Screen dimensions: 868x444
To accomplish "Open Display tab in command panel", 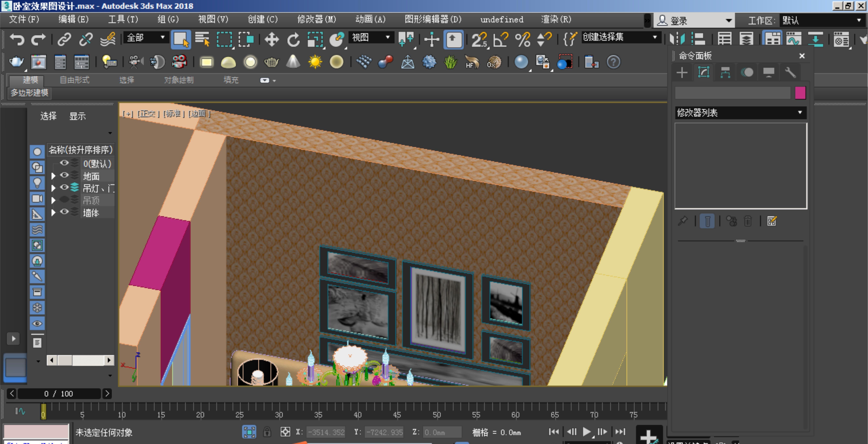I will 769,72.
